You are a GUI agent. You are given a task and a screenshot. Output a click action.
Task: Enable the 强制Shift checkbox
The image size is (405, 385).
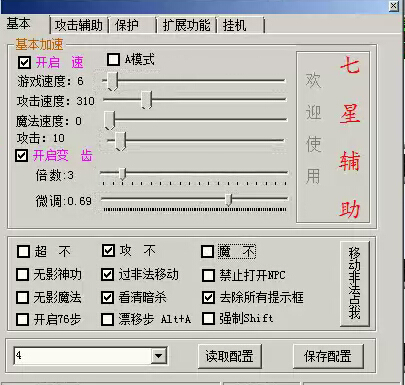(209, 319)
